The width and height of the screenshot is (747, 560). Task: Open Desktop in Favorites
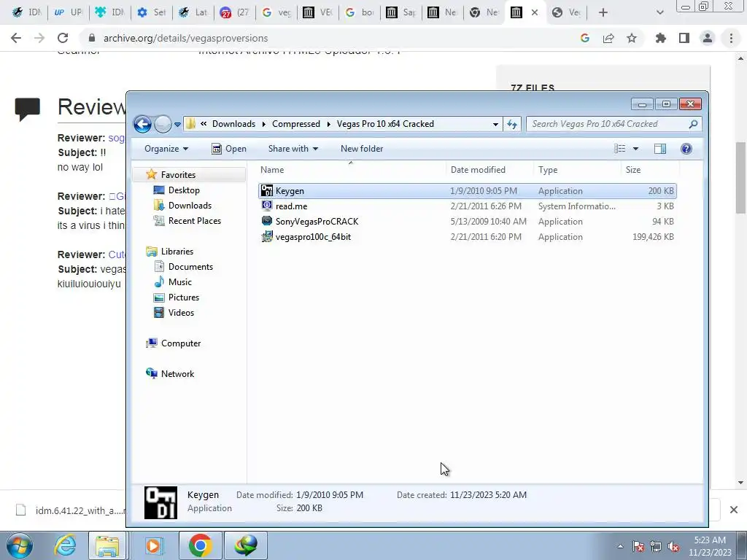(183, 190)
